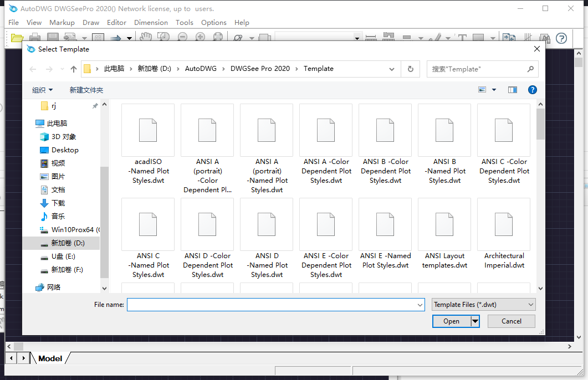588x380 pixels.
Task: Click the 新建文件夹 button
Action: 86,90
